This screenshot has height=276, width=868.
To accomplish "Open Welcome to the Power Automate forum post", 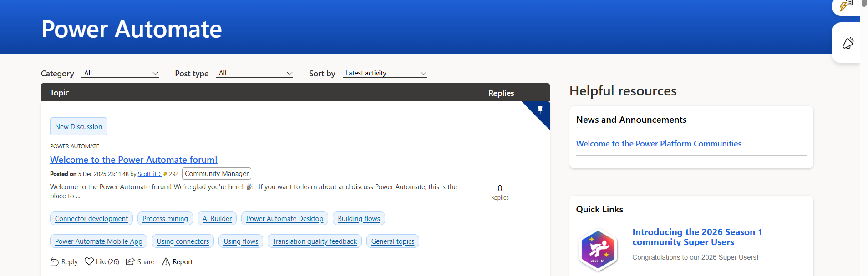I will [x=134, y=160].
